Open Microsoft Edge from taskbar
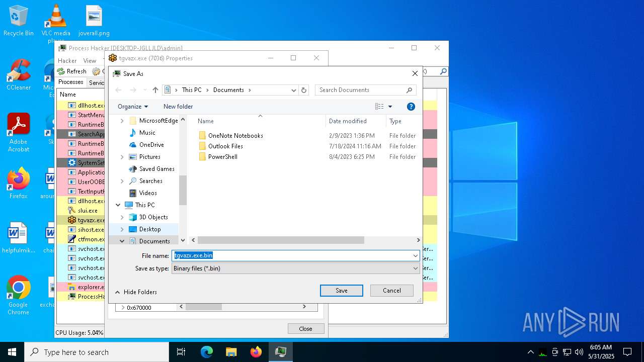 pos(207,352)
